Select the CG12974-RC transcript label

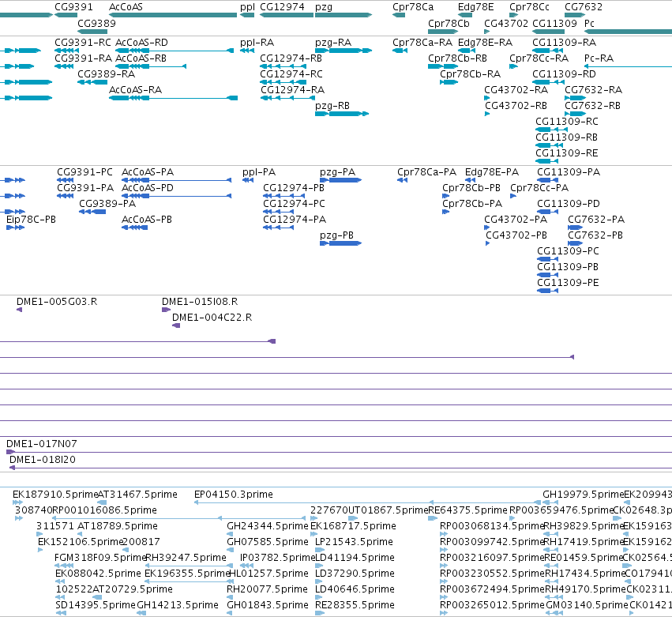tap(291, 74)
